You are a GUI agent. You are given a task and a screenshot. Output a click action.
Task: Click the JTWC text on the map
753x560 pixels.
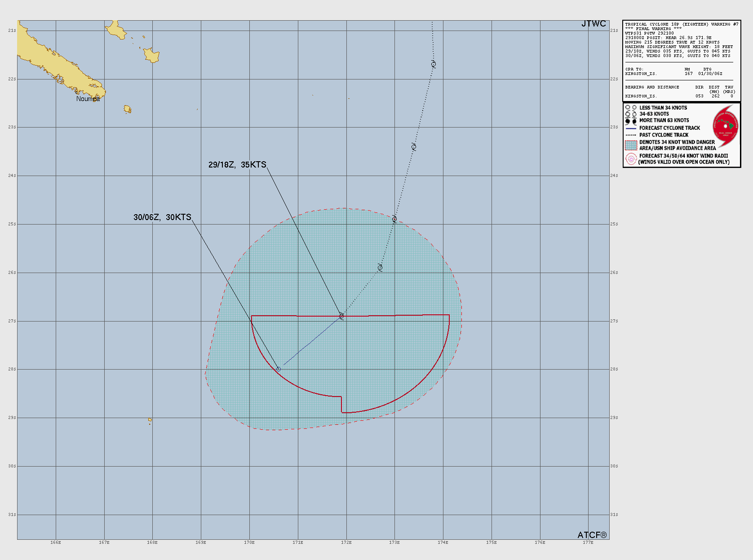[x=594, y=24]
